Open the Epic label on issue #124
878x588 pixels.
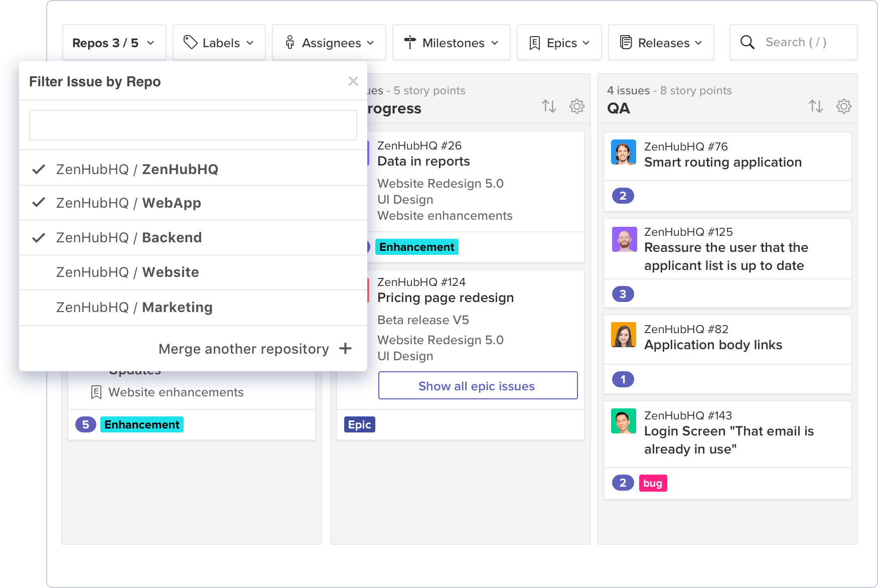[359, 424]
